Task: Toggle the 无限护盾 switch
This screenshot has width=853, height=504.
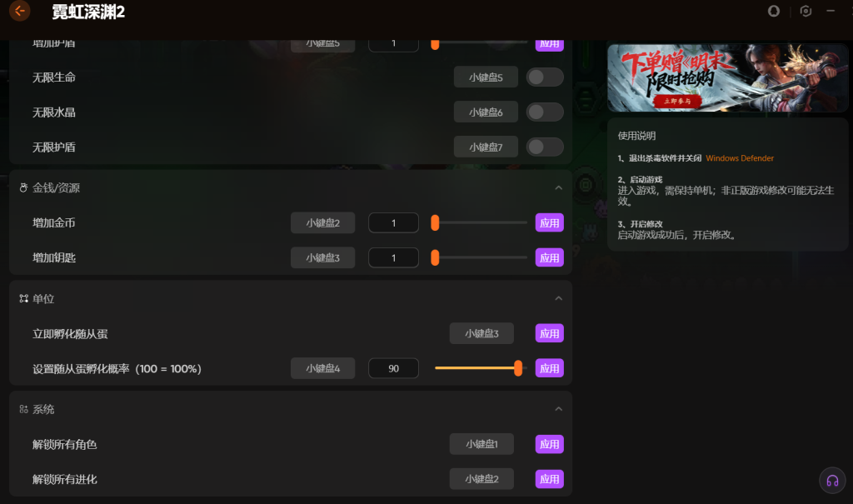Action: tap(545, 147)
